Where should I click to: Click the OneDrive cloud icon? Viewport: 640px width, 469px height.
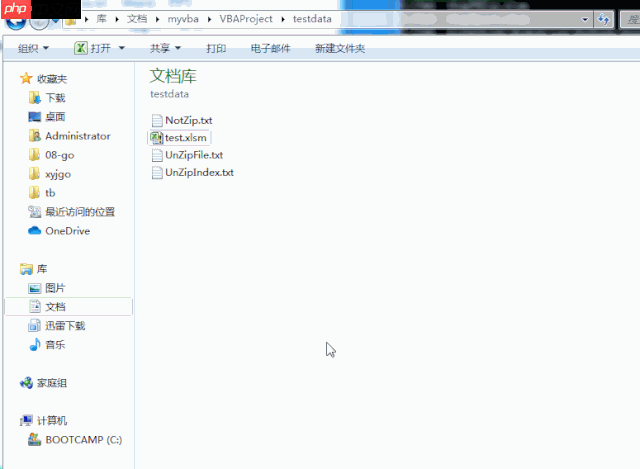(x=34, y=231)
